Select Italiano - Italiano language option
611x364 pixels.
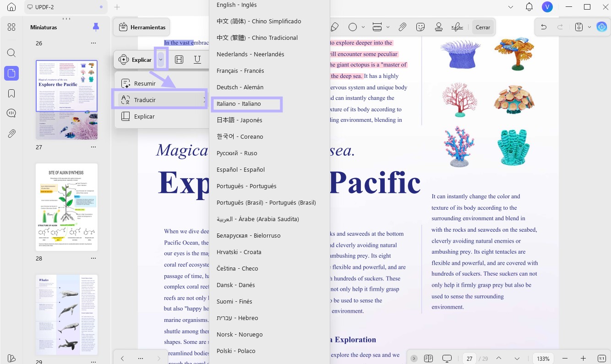click(247, 104)
